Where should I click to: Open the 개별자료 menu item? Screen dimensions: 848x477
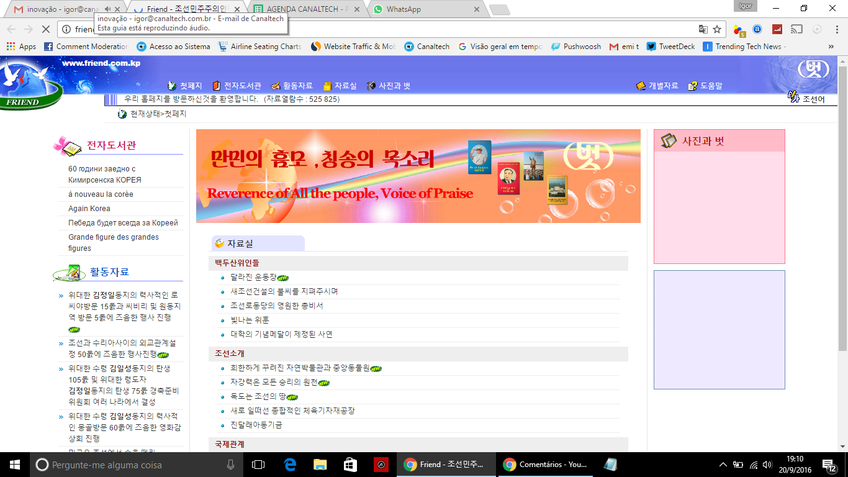(x=657, y=85)
